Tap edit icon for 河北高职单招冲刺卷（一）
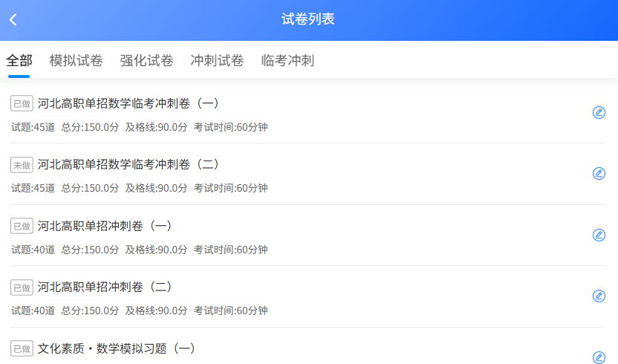Image resolution: width=618 pixels, height=364 pixels. (599, 235)
